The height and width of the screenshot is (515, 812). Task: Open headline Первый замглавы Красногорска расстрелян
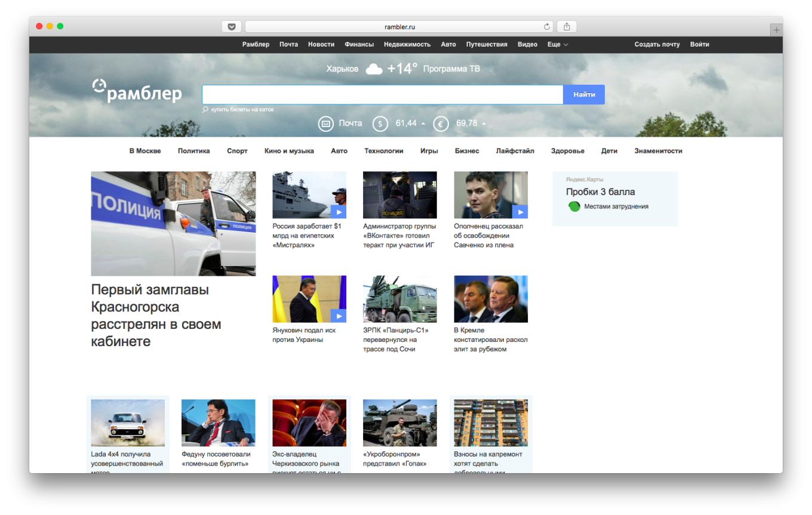pyautogui.click(x=156, y=316)
